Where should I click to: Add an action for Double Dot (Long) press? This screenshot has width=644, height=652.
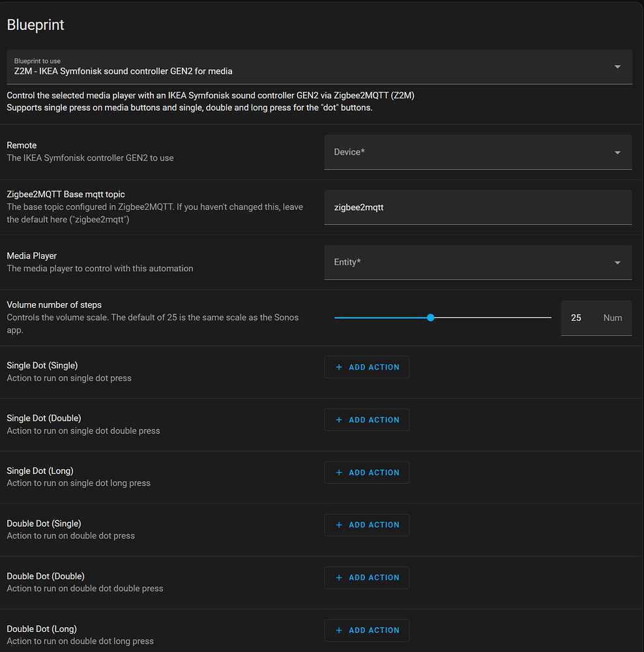click(x=366, y=630)
